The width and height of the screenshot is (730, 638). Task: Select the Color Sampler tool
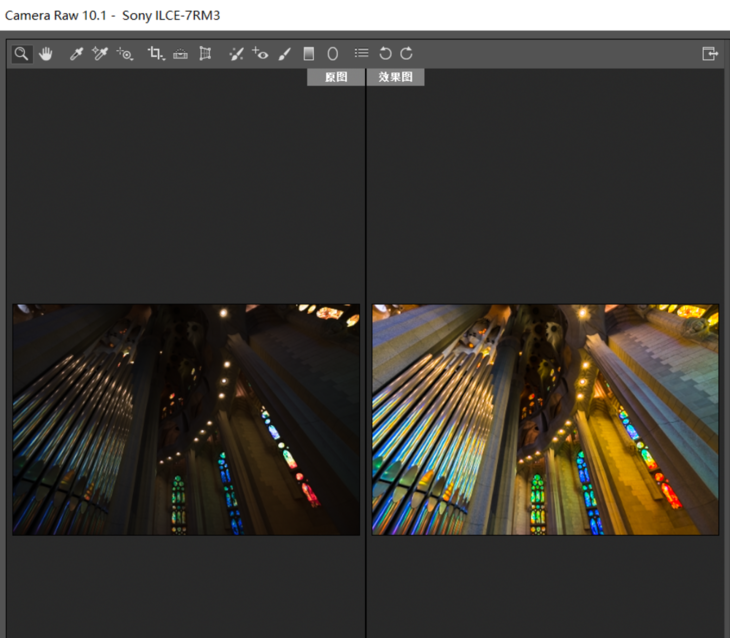pyautogui.click(x=100, y=54)
